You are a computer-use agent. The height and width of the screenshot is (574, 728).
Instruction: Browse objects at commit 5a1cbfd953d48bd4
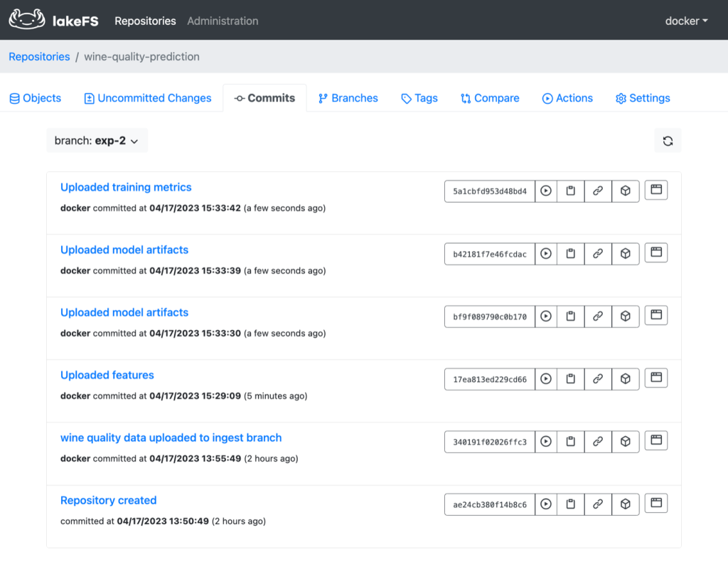(656, 190)
